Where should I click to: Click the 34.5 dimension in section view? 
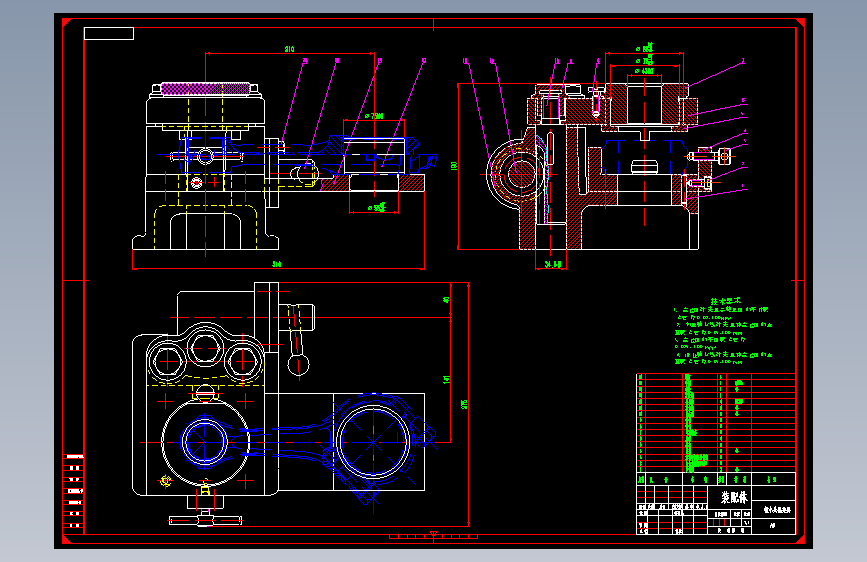coord(553,264)
